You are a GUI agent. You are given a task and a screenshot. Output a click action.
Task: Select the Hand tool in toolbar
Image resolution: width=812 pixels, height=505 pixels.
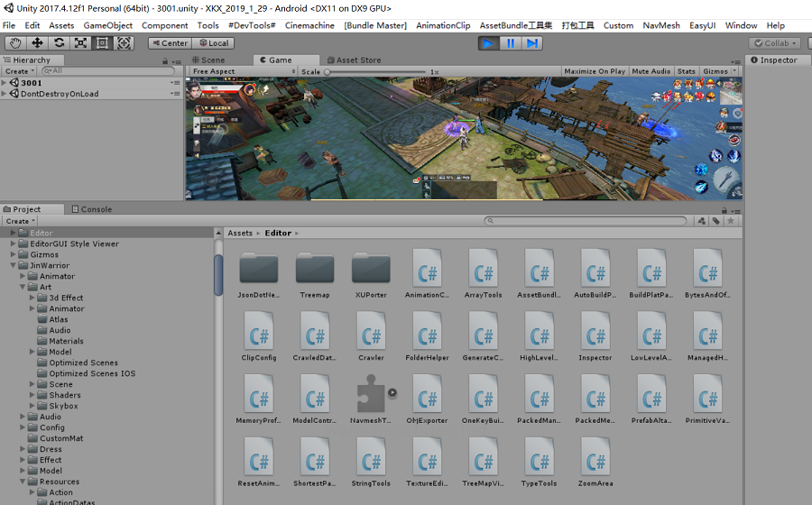(x=15, y=43)
